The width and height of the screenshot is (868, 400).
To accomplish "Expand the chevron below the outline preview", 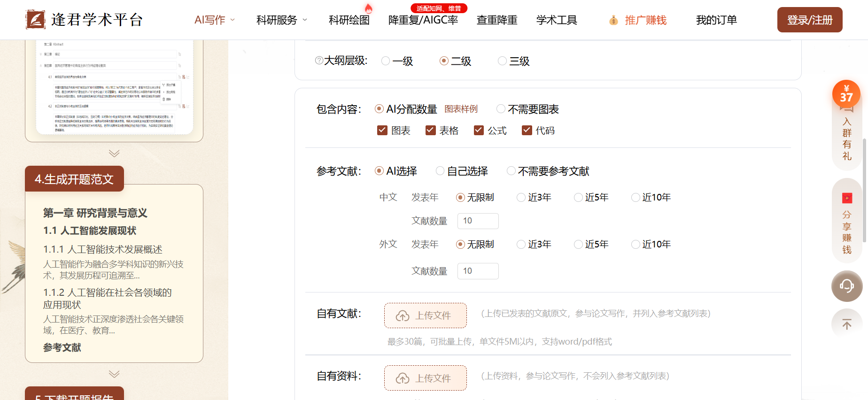I will click(x=114, y=154).
